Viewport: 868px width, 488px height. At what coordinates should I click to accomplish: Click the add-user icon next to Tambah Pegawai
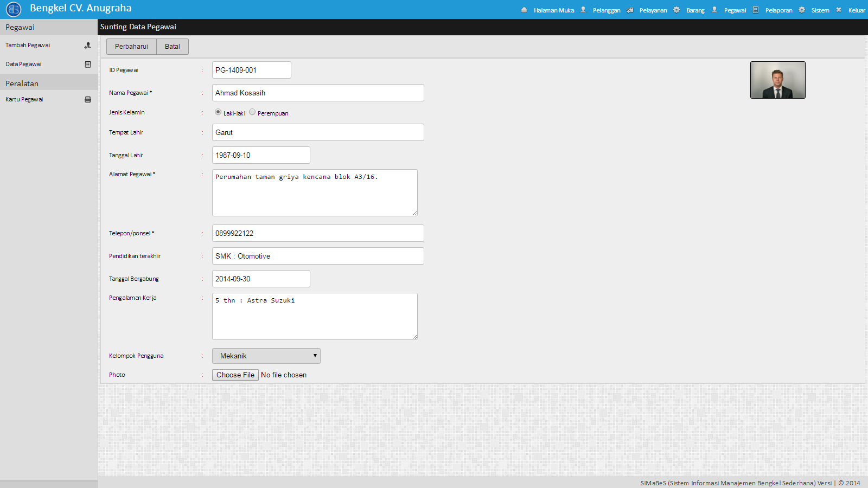87,46
